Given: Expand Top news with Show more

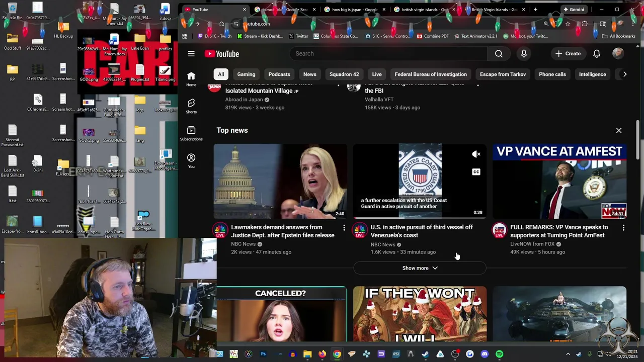Looking at the screenshot, I should (420, 268).
